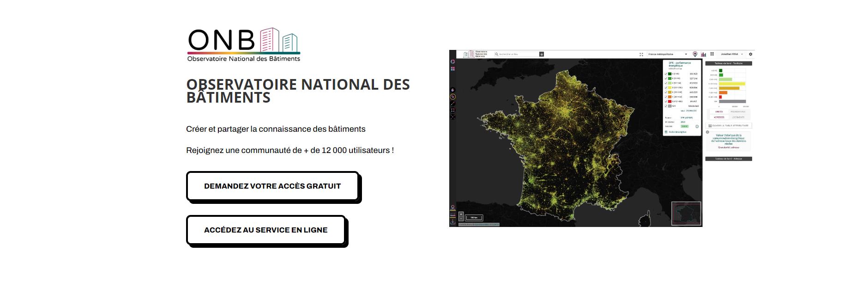The image size is (868, 294).
Task: Click 'Ouvrir la table attributaire' button
Action: [x=729, y=126]
